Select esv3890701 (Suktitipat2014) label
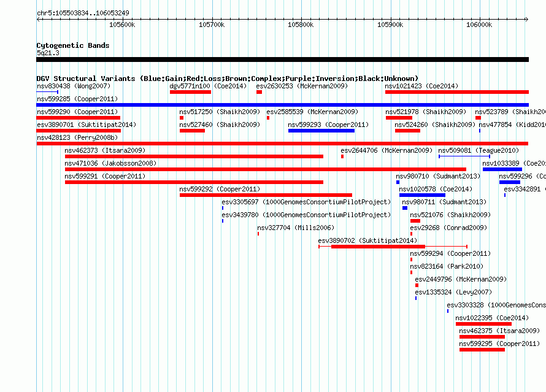The image size is (546, 392). (x=87, y=125)
